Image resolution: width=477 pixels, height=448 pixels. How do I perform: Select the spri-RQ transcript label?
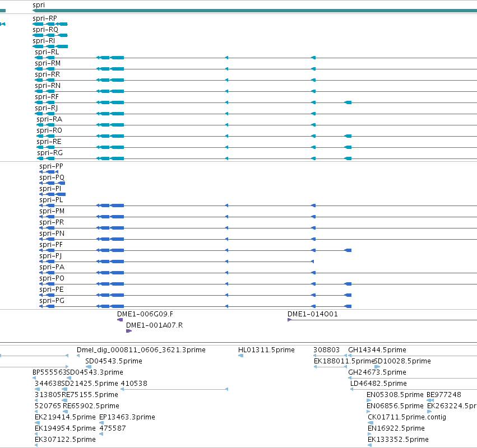(45, 30)
